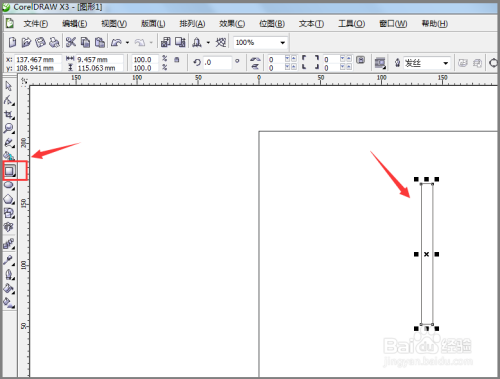Open the 版面(L) menu
This screenshot has height=379, width=500.
[x=153, y=24]
